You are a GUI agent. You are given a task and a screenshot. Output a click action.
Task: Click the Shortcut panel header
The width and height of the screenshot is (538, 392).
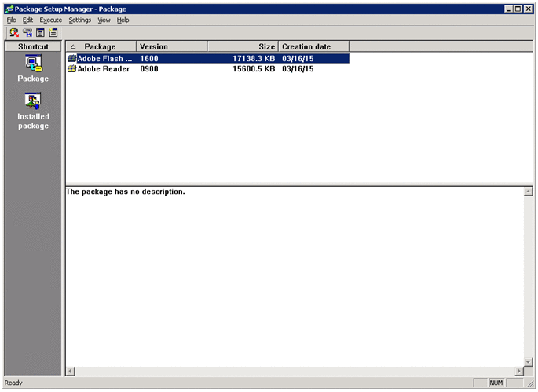(x=33, y=46)
